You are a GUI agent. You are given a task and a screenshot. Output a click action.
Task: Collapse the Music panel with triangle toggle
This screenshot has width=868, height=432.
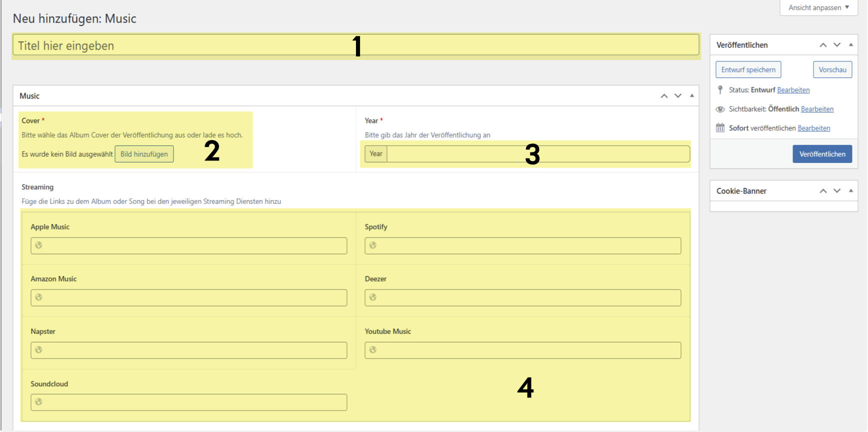coord(692,96)
